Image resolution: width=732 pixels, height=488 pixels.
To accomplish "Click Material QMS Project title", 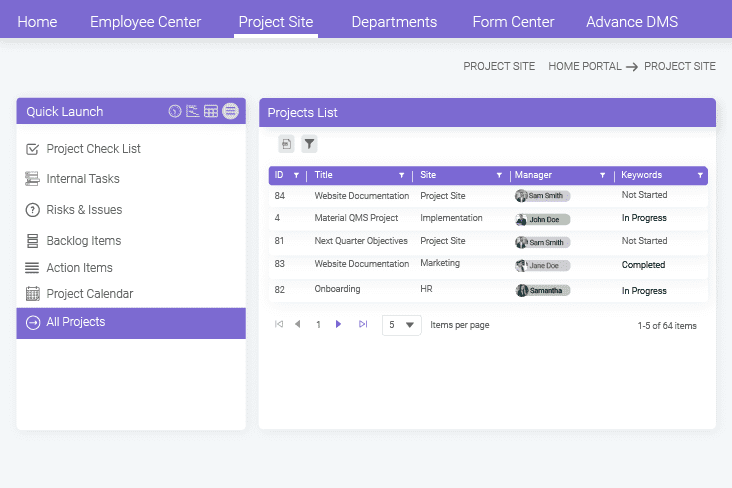I will (356, 218).
